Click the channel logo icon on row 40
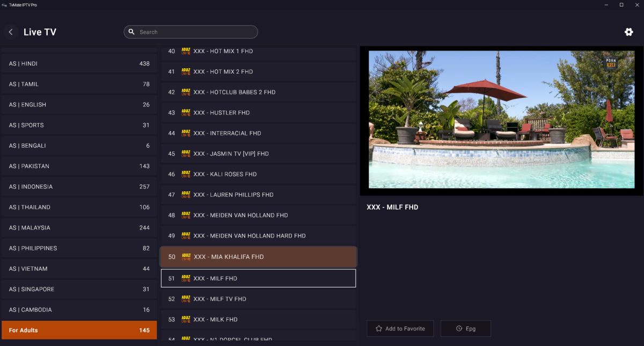 [x=186, y=51]
